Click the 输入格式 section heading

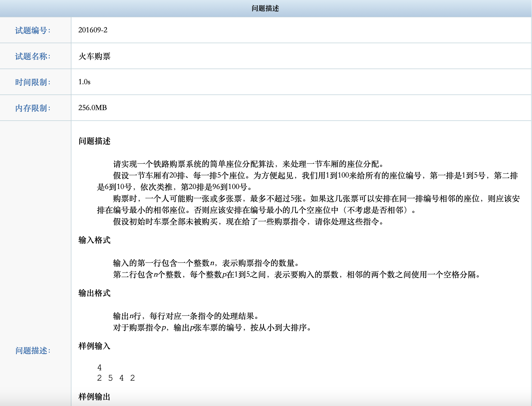point(94,241)
